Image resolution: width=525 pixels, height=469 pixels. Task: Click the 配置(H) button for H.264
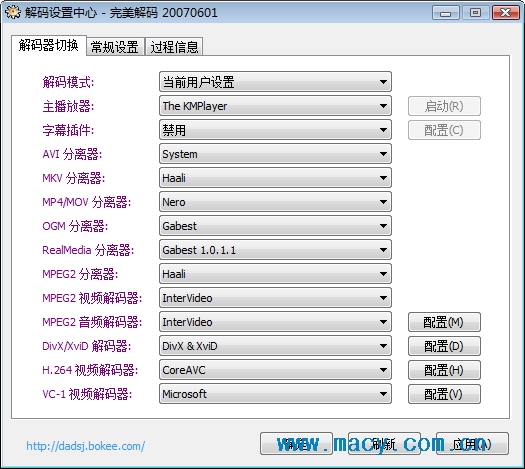click(444, 370)
